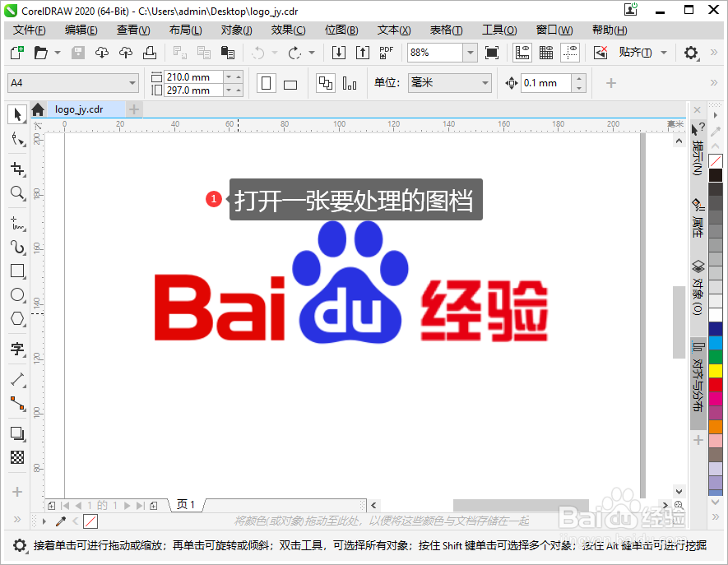
Task: Click the Welcome screen home button
Action: 38,109
